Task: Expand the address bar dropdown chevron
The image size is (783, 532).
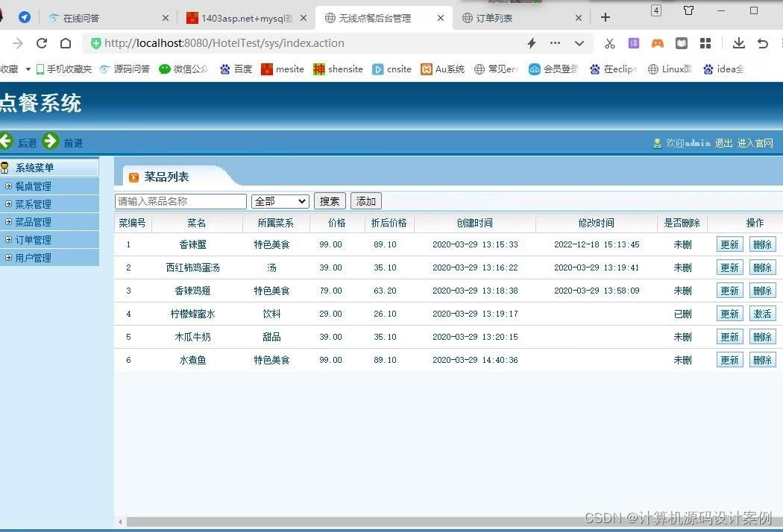Action: coord(579,43)
